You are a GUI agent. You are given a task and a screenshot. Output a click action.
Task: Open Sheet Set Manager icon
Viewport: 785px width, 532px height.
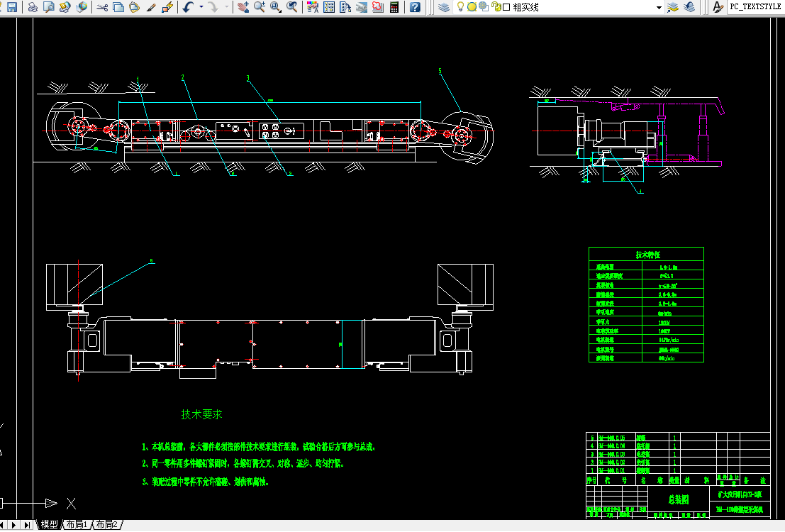(x=362, y=7)
